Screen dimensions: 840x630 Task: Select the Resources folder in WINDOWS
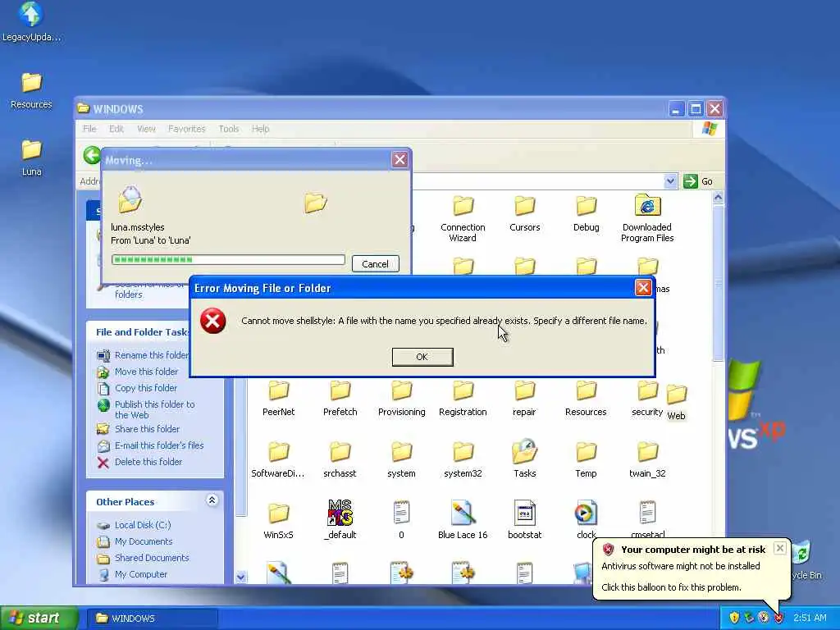point(586,399)
